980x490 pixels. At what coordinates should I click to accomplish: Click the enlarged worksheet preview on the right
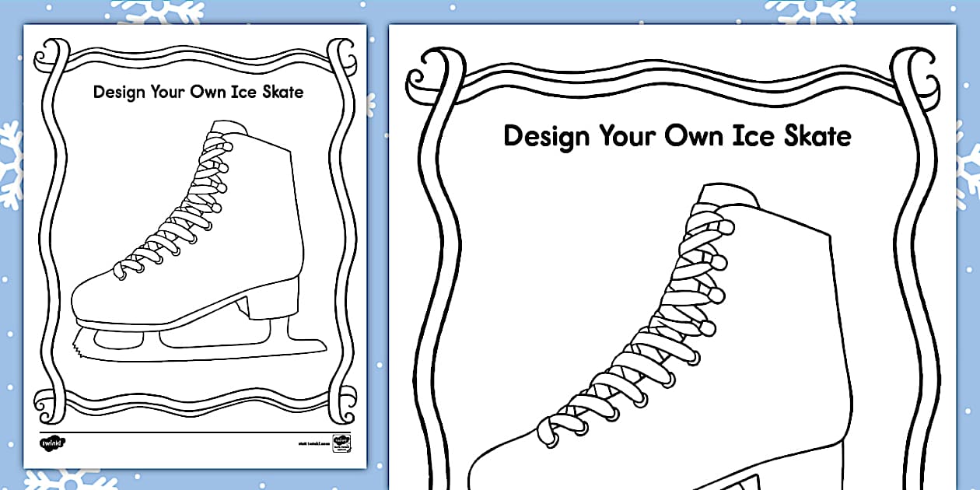(677, 257)
